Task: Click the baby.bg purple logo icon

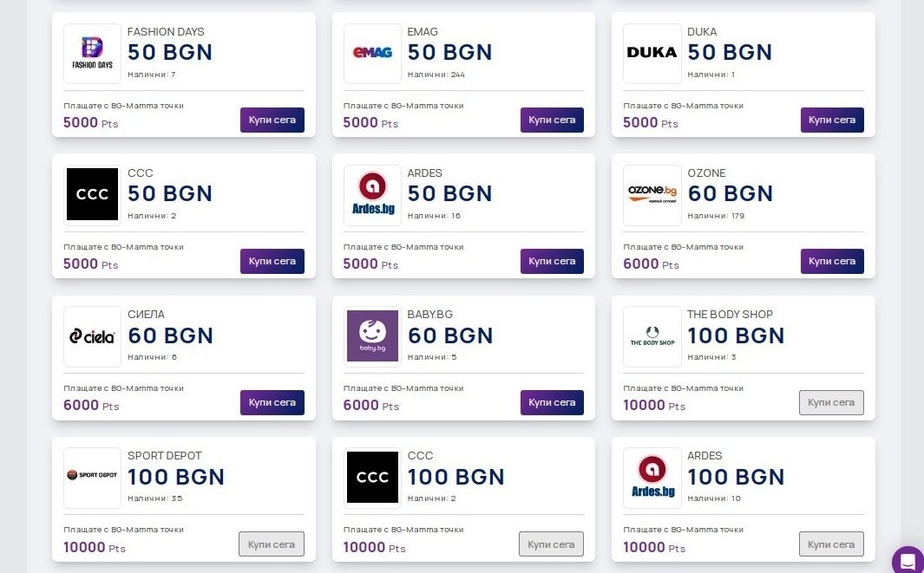Action: click(x=372, y=336)
